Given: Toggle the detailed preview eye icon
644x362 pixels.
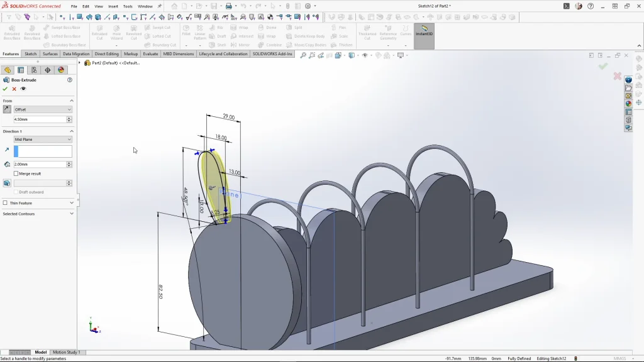Looking at the screenshot, I should pos(23,89).
